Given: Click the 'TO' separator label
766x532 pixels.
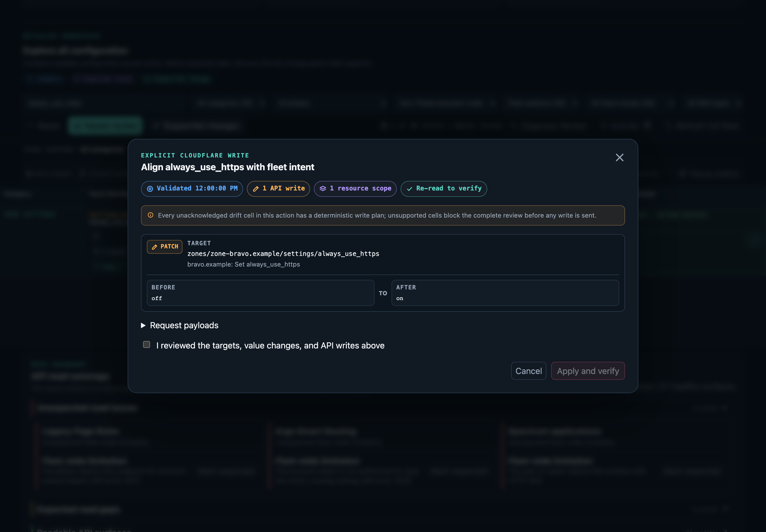Looking at the screenshot, I should click(x=383, y=293).
